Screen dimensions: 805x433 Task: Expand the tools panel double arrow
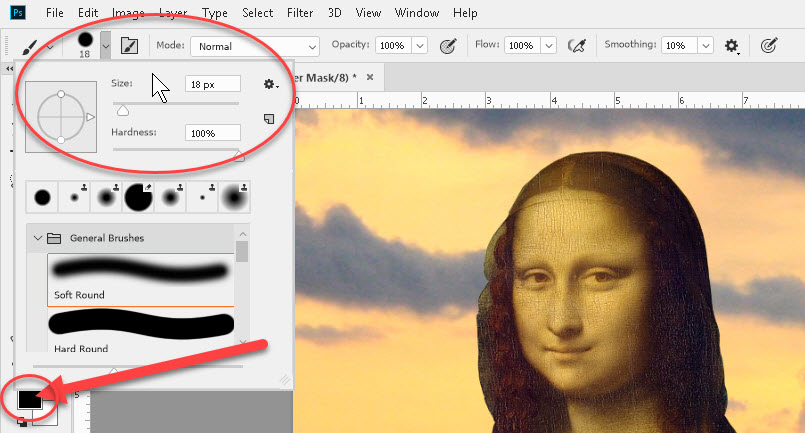tap(9, 68)
